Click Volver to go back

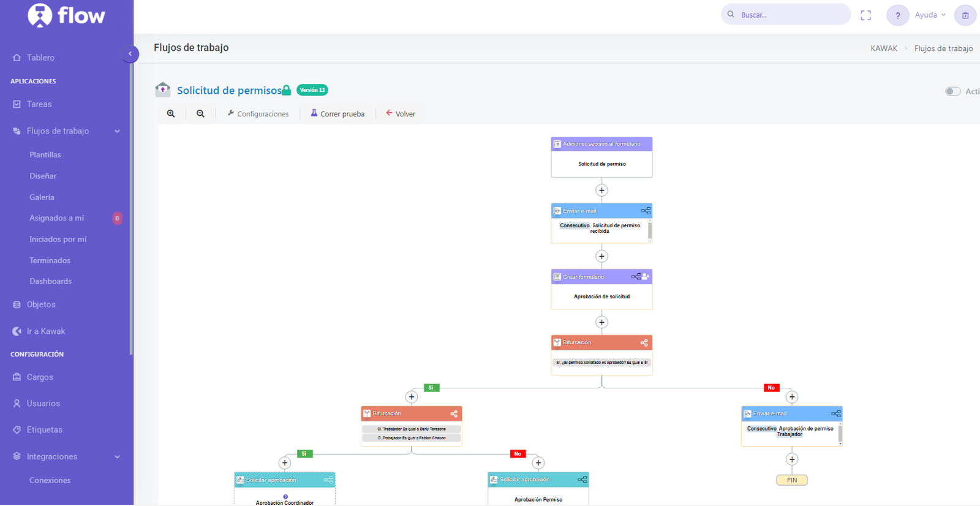(401, 114)
